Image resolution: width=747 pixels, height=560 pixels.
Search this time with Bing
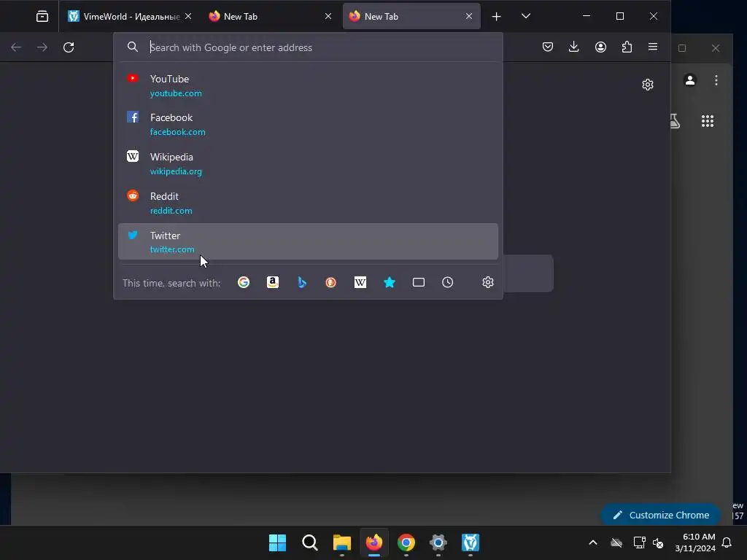(302, 282)
